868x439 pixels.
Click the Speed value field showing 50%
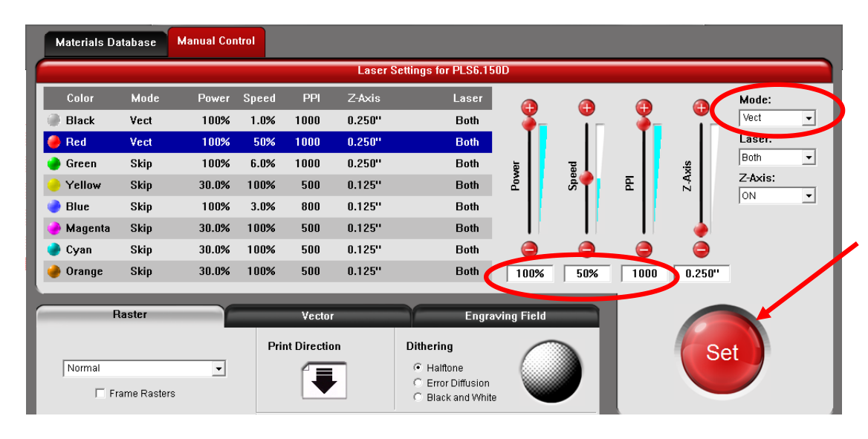(x=587, y=273)
